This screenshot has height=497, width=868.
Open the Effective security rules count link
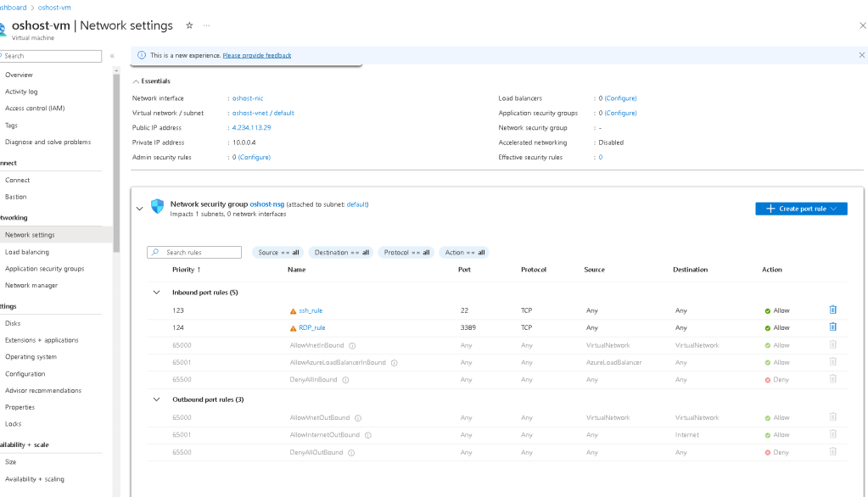click(600, 157)
